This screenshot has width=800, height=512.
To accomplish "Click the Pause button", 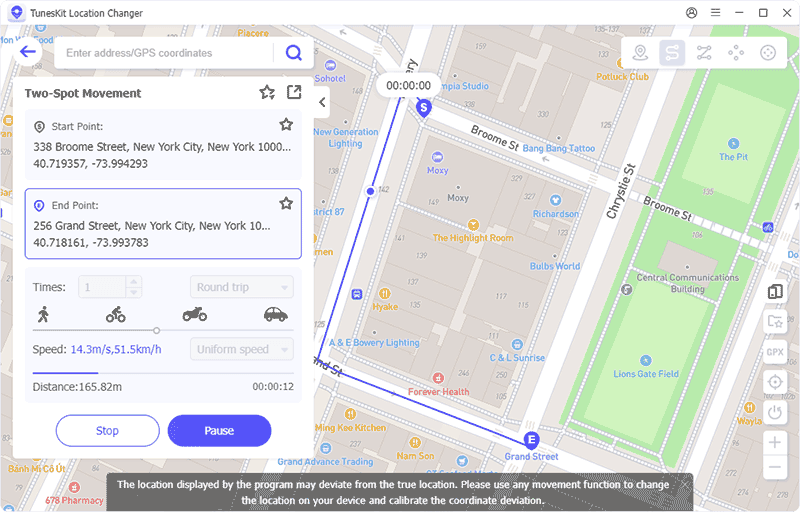I will [x=219, y=430].
